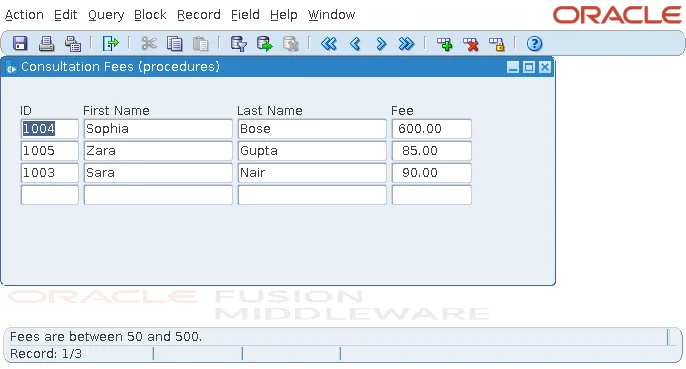Close the Consultation Fees window
The width and height of the screenshot is (686, 369).
pos(545,67)
